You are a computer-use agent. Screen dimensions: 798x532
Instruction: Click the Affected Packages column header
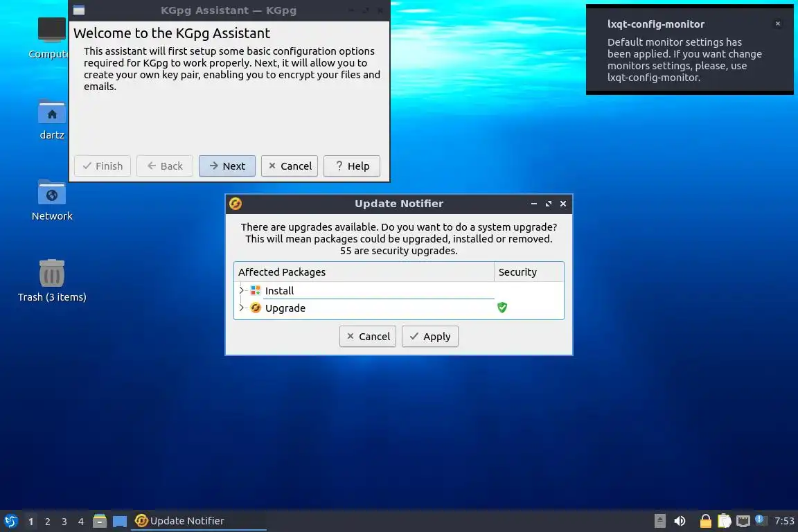[x=364, y=272]
